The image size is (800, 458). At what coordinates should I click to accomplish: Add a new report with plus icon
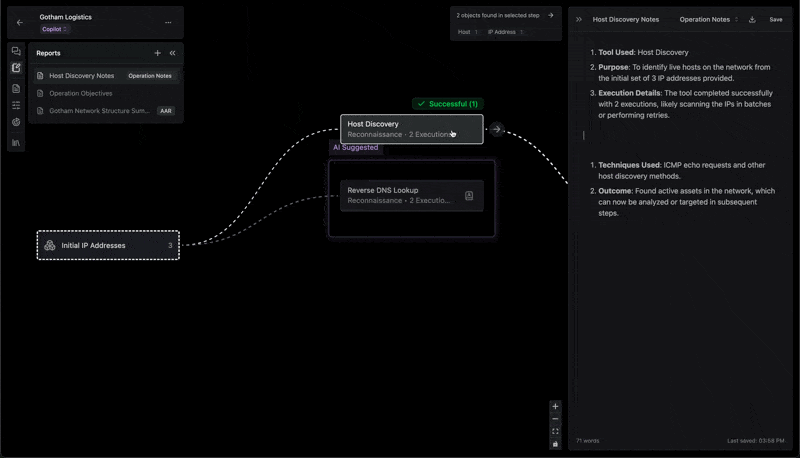tap(157, 53)
